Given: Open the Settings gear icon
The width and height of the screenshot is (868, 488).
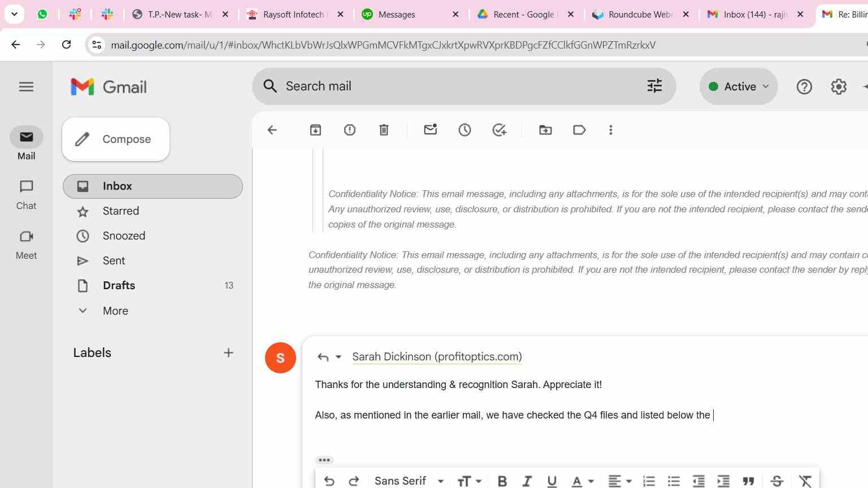Looking at the screenshot, I should pos(839,86).
